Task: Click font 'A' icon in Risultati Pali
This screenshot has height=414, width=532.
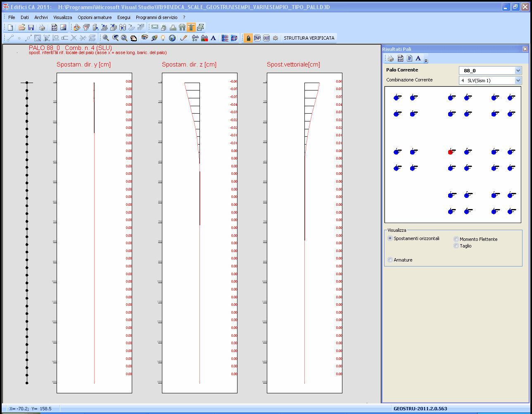Action: point(418,58)
